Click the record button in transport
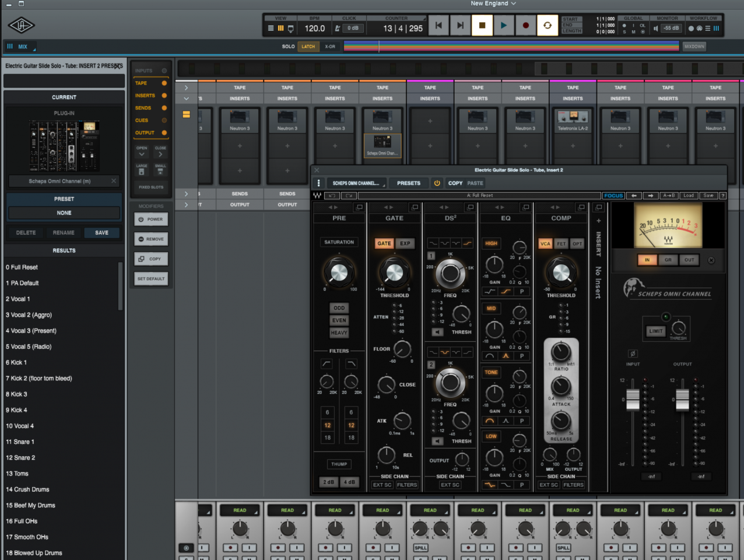The width and height of the screenshot is (744, 560). click(526, 25)
